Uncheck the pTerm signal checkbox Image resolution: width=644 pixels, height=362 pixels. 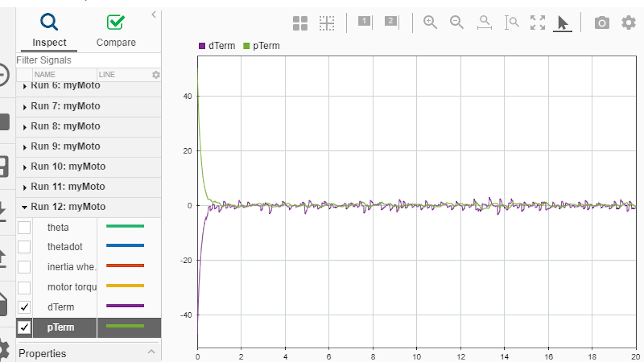click(x=24, y=327)
